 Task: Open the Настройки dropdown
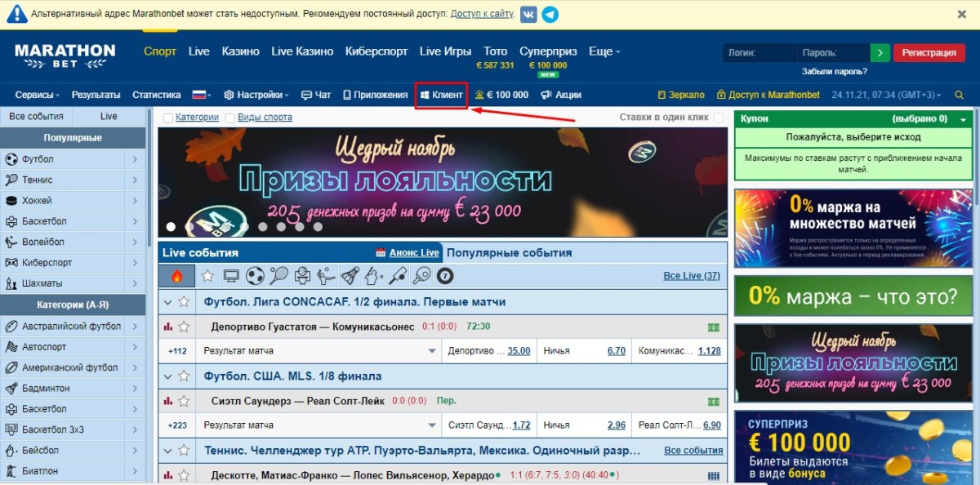point(256,95)
